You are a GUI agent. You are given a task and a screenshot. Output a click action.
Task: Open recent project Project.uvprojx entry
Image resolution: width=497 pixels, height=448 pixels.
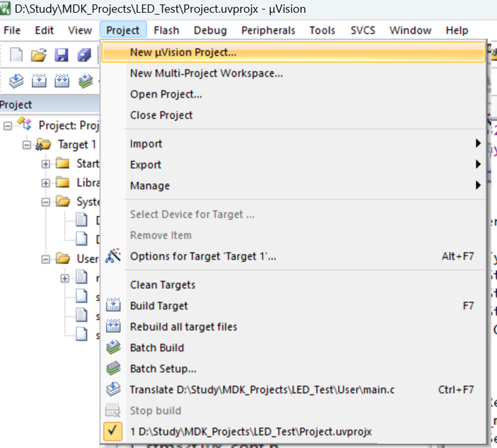(x=293, y=432)
